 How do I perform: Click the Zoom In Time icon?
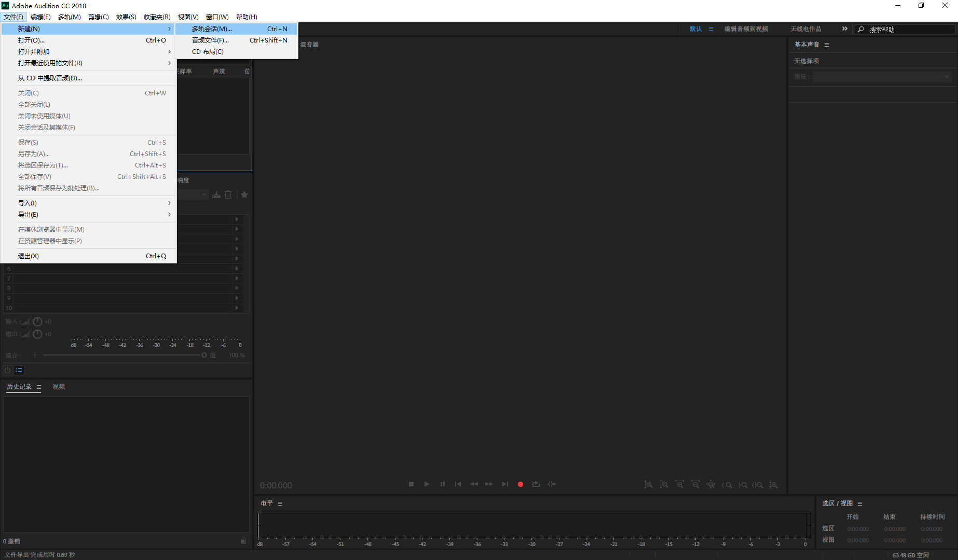tap(679, 485)
